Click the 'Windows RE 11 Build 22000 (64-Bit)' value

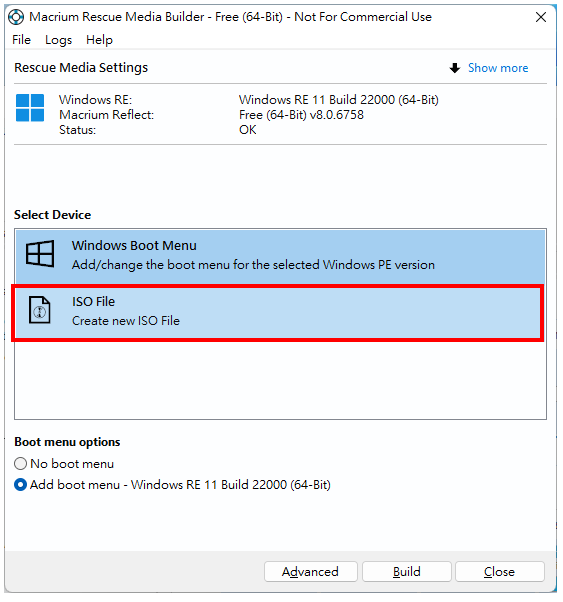pyautogui.click(x=339, y=100)
